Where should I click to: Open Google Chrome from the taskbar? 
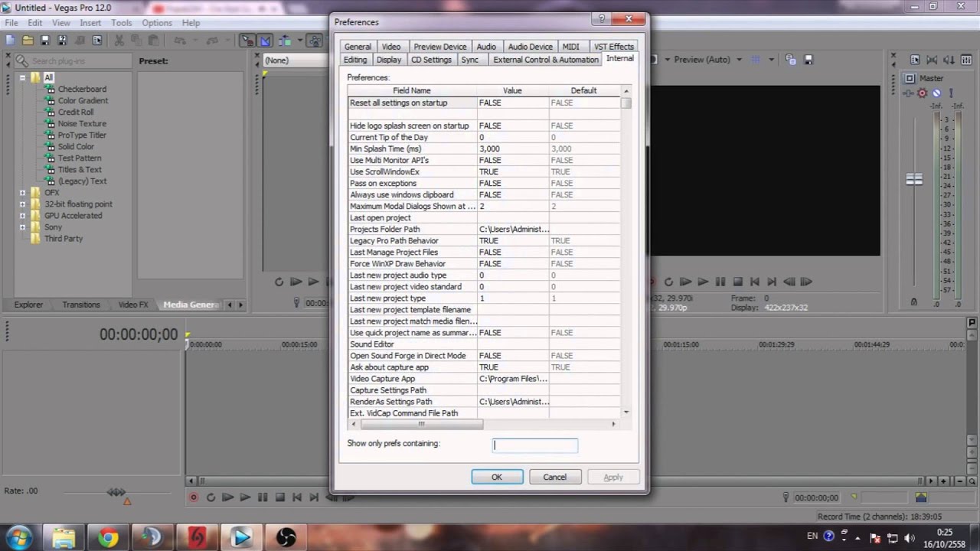[108, 538]
